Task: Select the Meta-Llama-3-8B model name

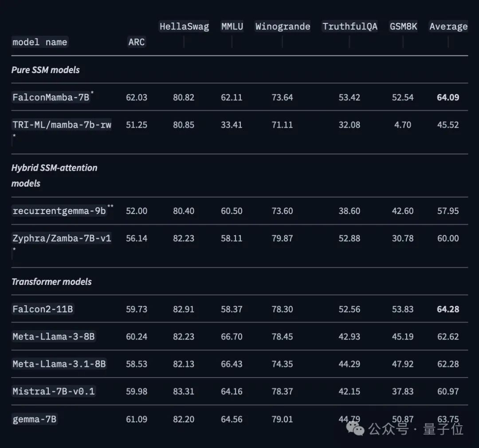Action: tap(54, 337)
